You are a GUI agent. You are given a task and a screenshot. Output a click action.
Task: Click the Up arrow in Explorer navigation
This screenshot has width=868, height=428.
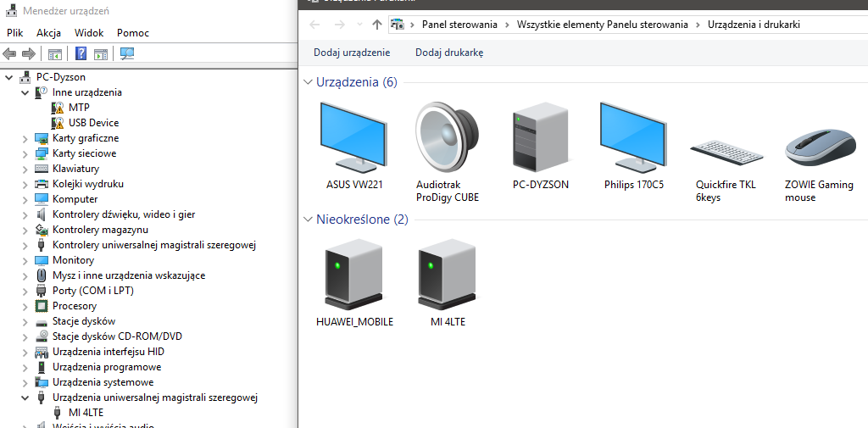pos(377,25)
